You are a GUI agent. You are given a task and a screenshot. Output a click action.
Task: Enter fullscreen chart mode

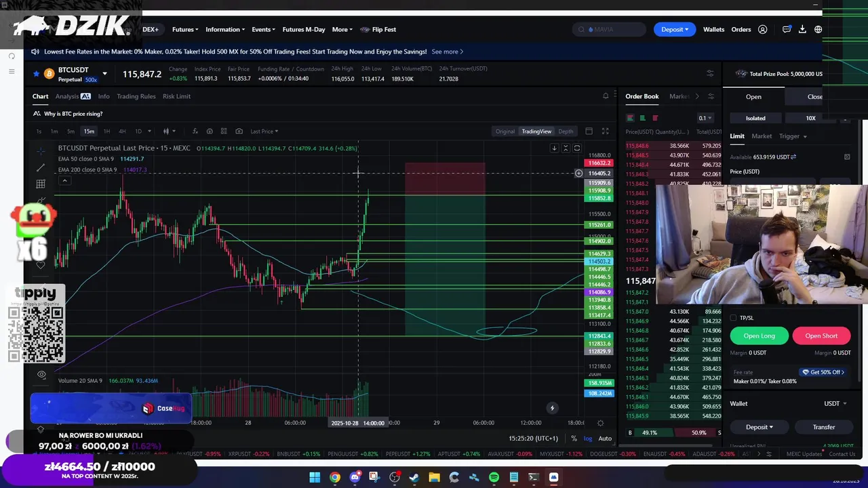[x=605, y=131]
